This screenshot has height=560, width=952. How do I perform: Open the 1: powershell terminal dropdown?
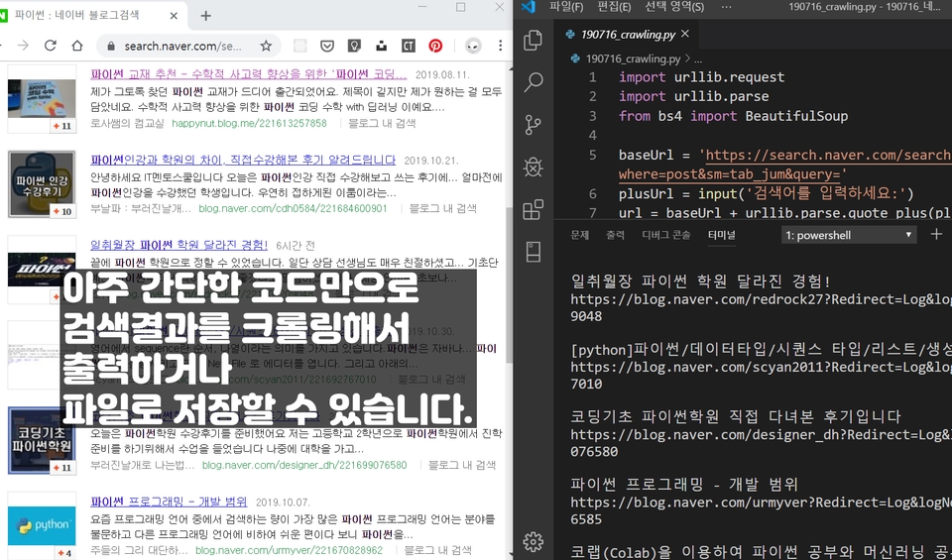[x=848, y=235]
